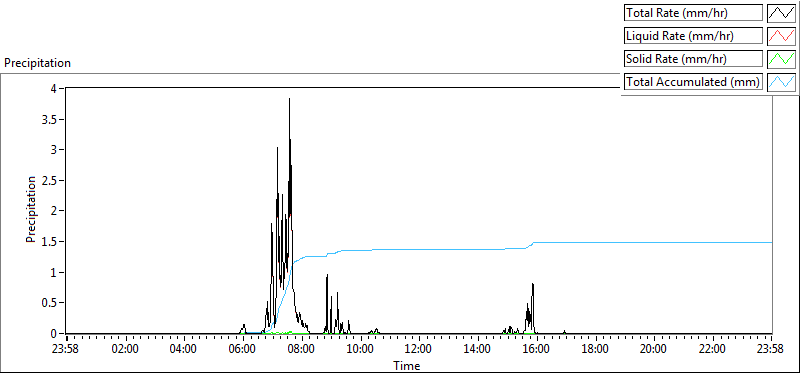
Task: Click the Liquid Rate red plot icon
Action: 782,36
